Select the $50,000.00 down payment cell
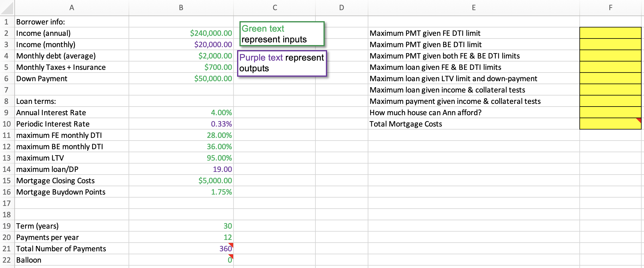The height and width of the screenshot is (268, 644). (181, 78)
